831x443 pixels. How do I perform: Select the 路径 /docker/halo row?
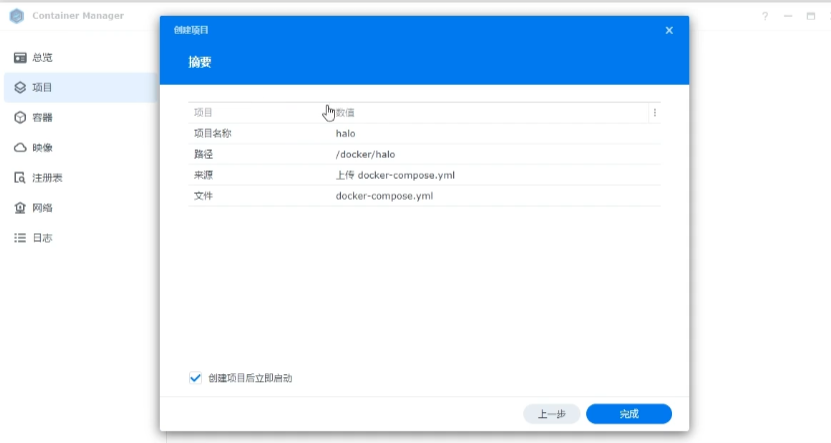[424, 155]
